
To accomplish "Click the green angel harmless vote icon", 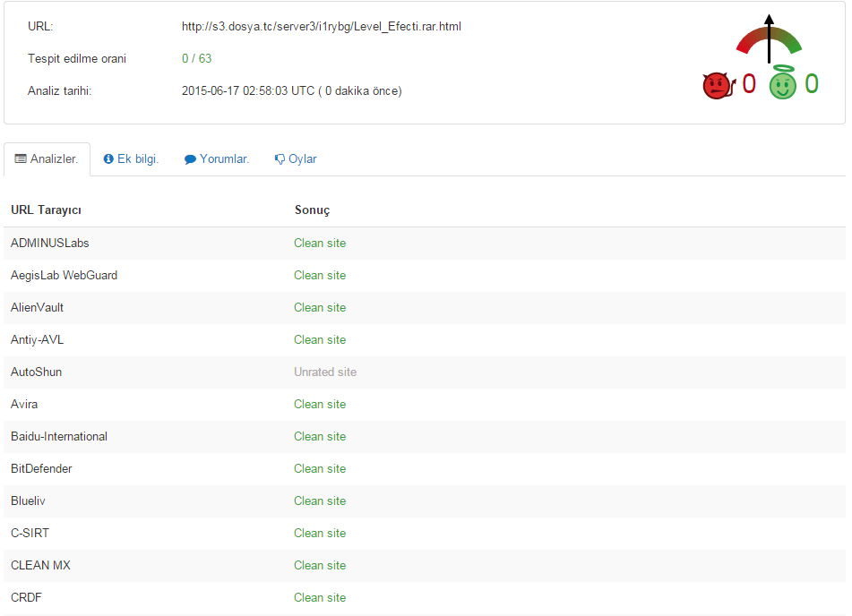I will pos(782,82).
